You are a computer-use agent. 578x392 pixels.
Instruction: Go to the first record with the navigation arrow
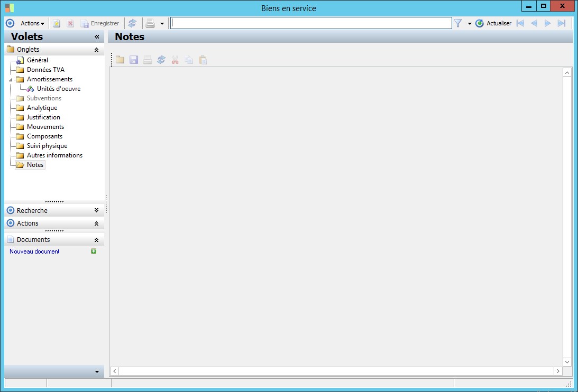pyautogui.click(x=520, y=23)
